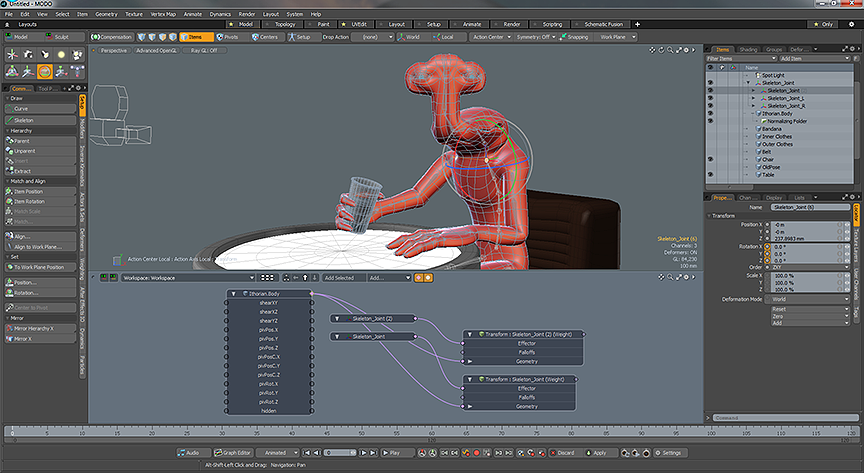Select the highlighted orange rotate tool icon

coord(45,71)
